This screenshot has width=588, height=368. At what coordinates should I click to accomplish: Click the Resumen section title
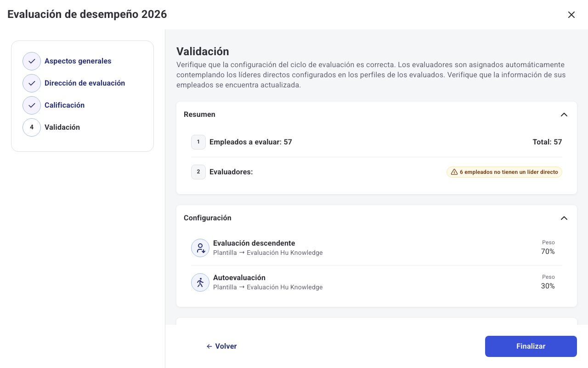click(x=200, y=115)
